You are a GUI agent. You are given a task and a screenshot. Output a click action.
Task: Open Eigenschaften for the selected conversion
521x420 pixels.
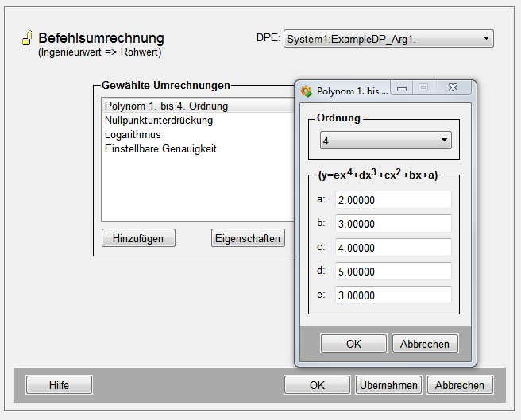248,238
